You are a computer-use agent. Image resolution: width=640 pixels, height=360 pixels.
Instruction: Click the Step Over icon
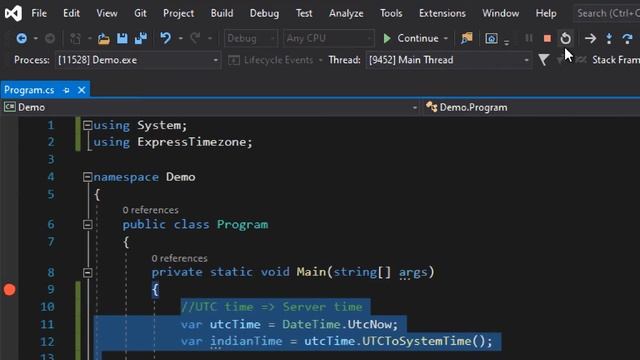627,38
